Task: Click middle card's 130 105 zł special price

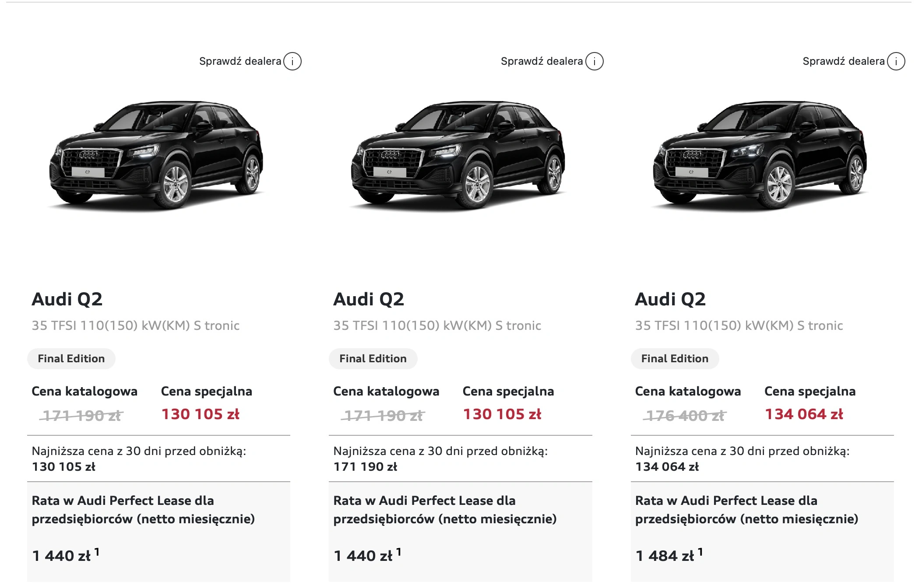Action: point(502,414)
